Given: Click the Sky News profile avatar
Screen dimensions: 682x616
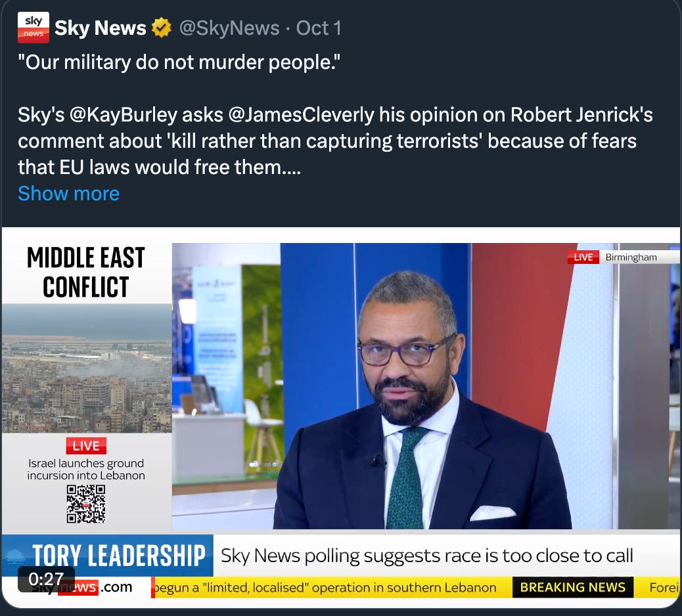Looking at the screenshot, I should [x=34, y=28].
